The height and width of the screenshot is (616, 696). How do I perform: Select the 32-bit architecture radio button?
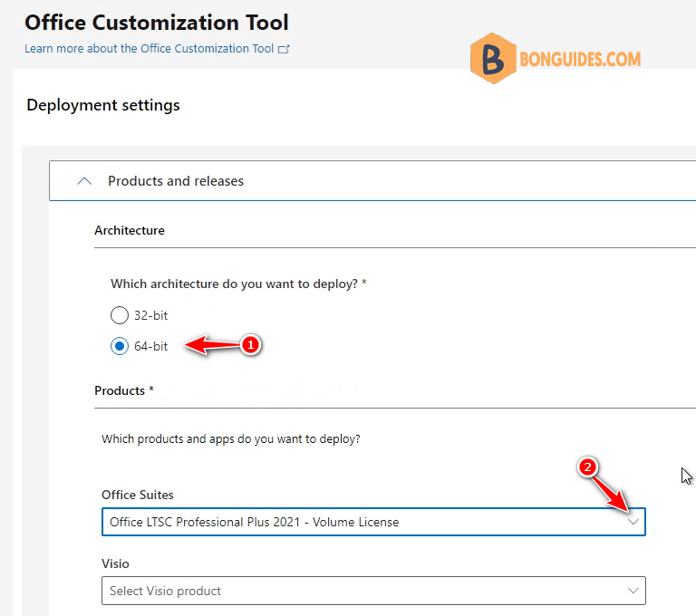[x=120, y=315]
